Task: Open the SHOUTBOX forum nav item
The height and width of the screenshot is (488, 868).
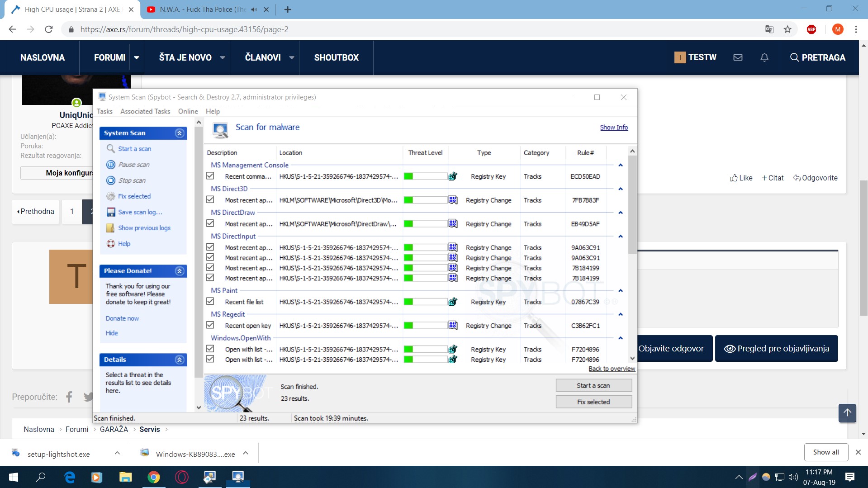Action: coord(336,57)
